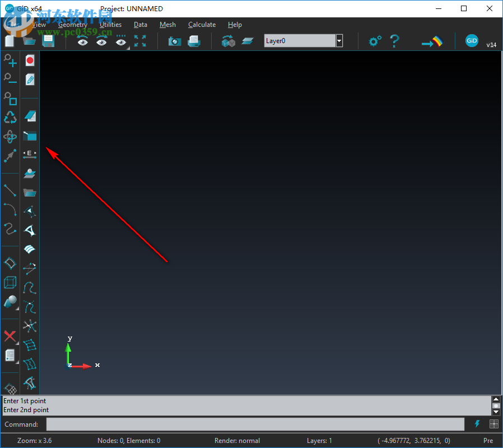Open a project with the folder toolbar icon
Image resolution: width=503 pixels, height=448 pixels.
tap(29, 41)
